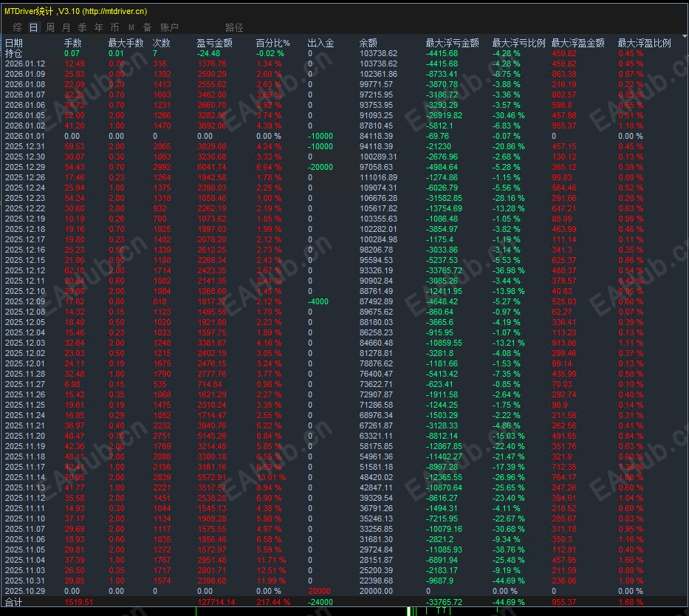
Task: Click the 913.86 floating profit cell
Action: (564, 343)
